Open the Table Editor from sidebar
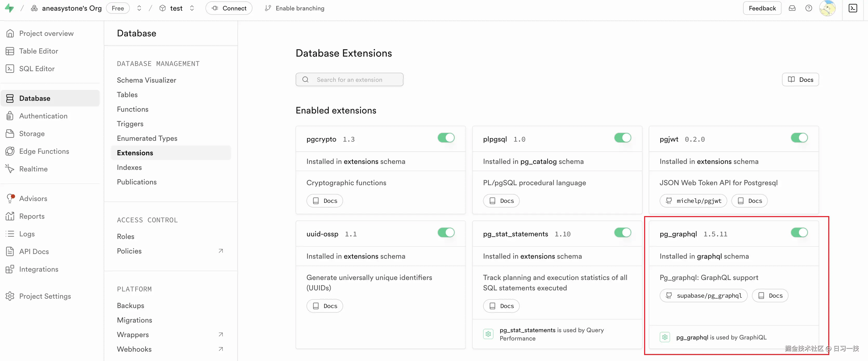The height and width of the screenshot is (361, 868). pos(38,51)
